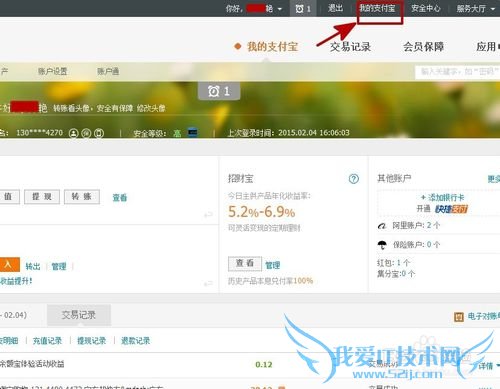This screenshot has height=389, width=500.
Task: Click the 阿里账户 logo icon
Action: coord(382,226)
